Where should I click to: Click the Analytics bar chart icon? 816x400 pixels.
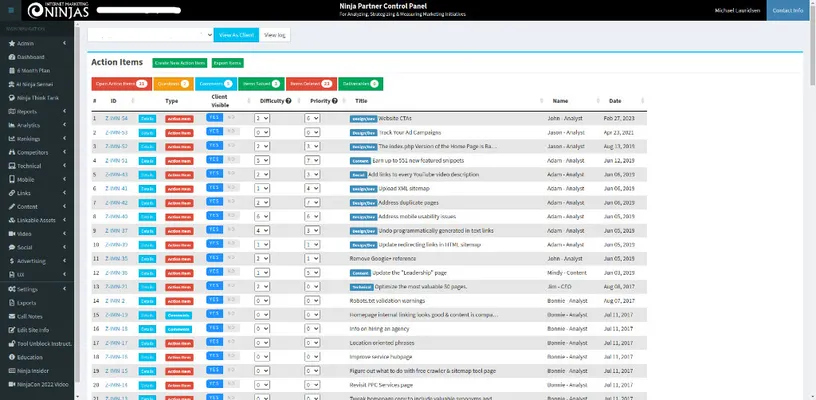(10, 125)
